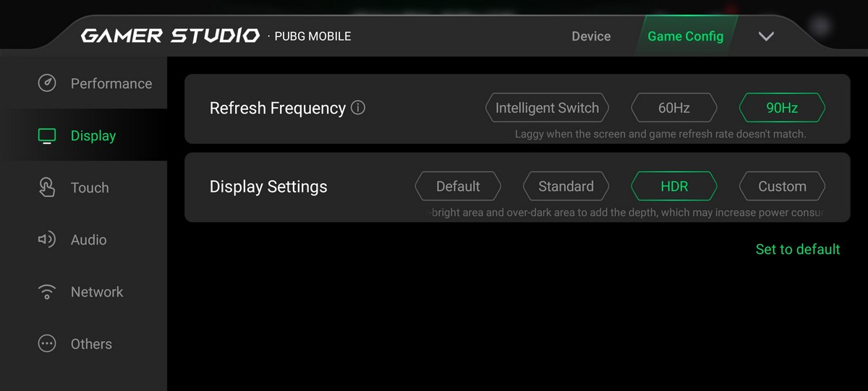This screenshot has width=868, height=391.
Task: Open the Network Wi-Fi icon
Action: (47, 292)
